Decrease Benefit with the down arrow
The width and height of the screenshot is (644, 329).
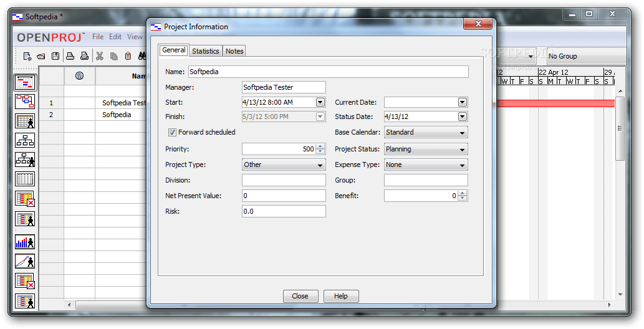(463, 198)
